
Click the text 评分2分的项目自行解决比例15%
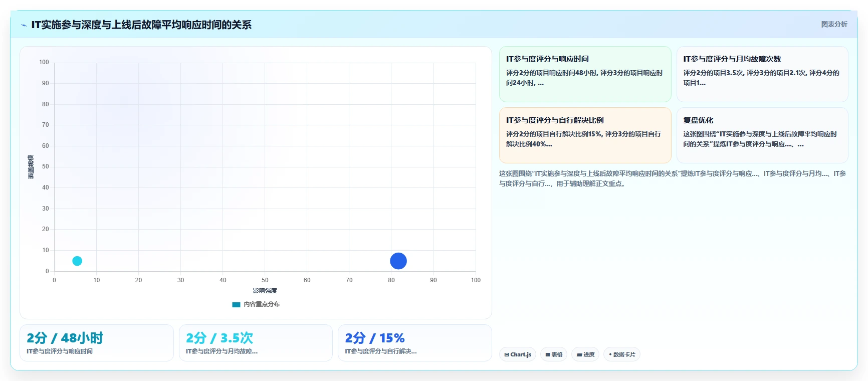tap(553, 134)
